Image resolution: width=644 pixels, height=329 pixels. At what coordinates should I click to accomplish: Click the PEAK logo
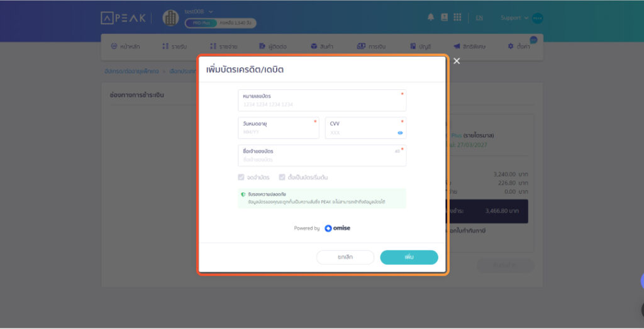[123, 18]
